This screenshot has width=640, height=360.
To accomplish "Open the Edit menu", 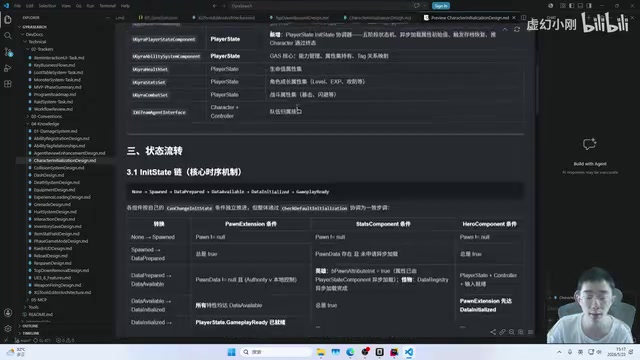I will (x=30, y=6).
